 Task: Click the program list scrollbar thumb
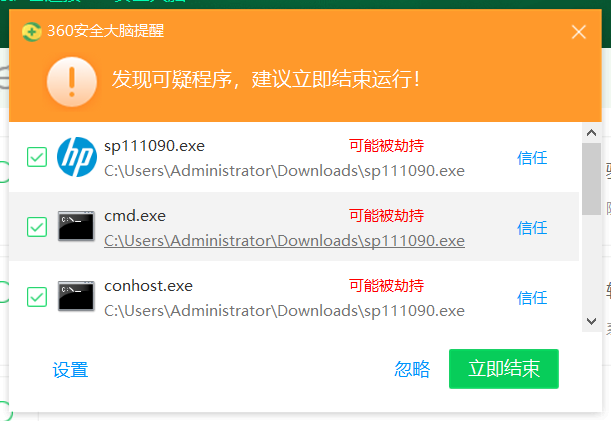pyautogui.click(x=592, y=179)
